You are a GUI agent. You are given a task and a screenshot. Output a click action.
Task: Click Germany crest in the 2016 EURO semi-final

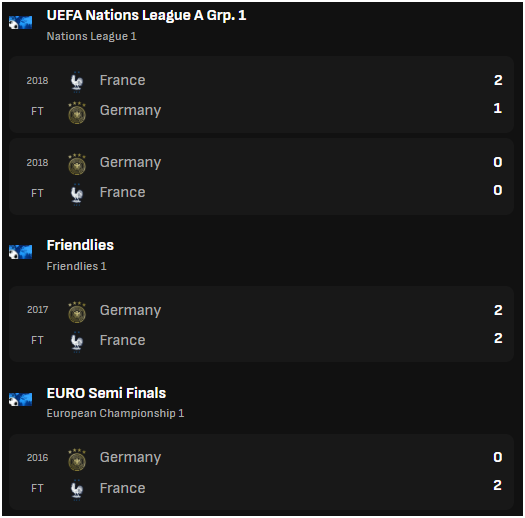[77, 460]
